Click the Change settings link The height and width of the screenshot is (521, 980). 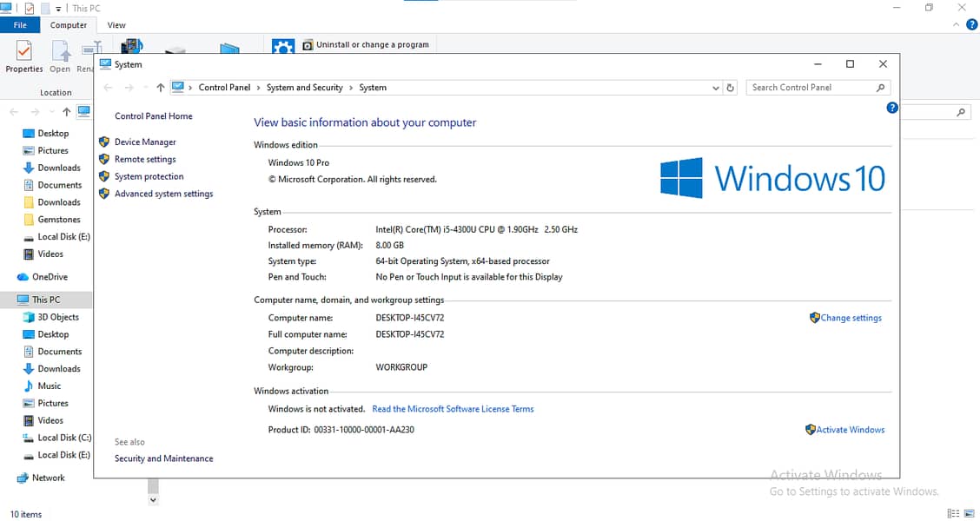click(851, 317)
